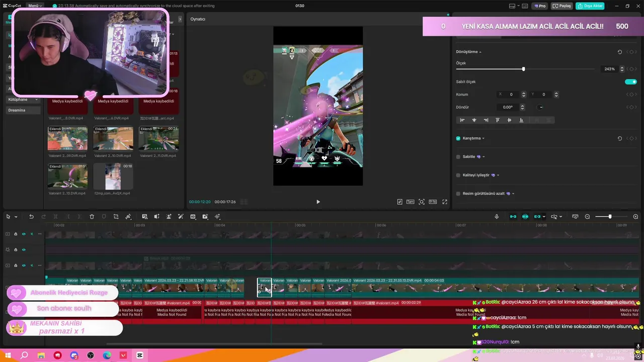Expand Resim gürültüsünü azalt options arrow
The width and height of the screenshot is (644, 362).
[x=513, y=194]
